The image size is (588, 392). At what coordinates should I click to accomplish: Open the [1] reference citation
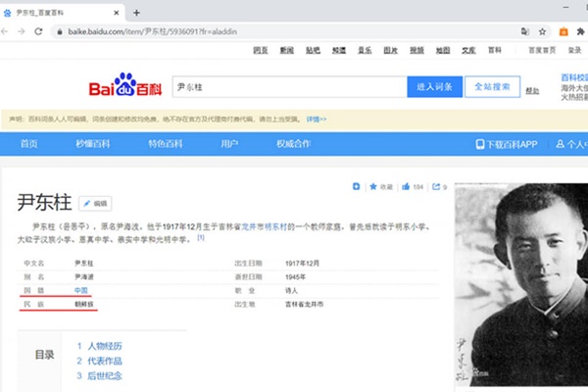[201, 238]
